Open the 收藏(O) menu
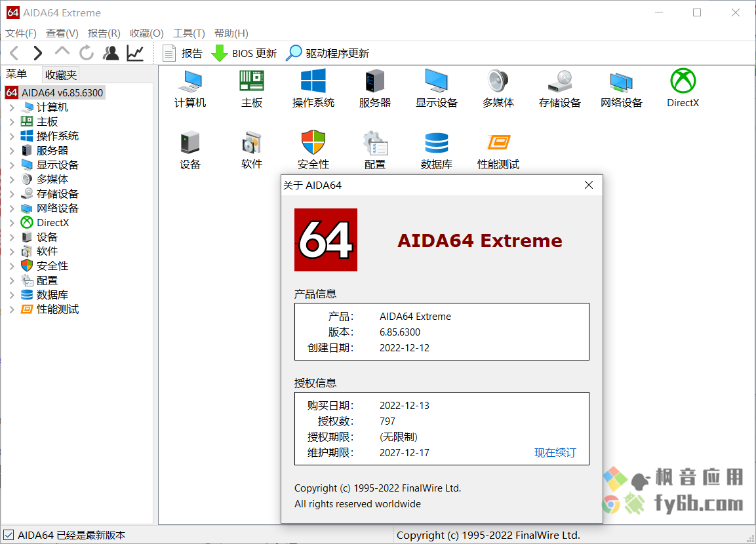 pyautogui.click(x=147, y=33)
